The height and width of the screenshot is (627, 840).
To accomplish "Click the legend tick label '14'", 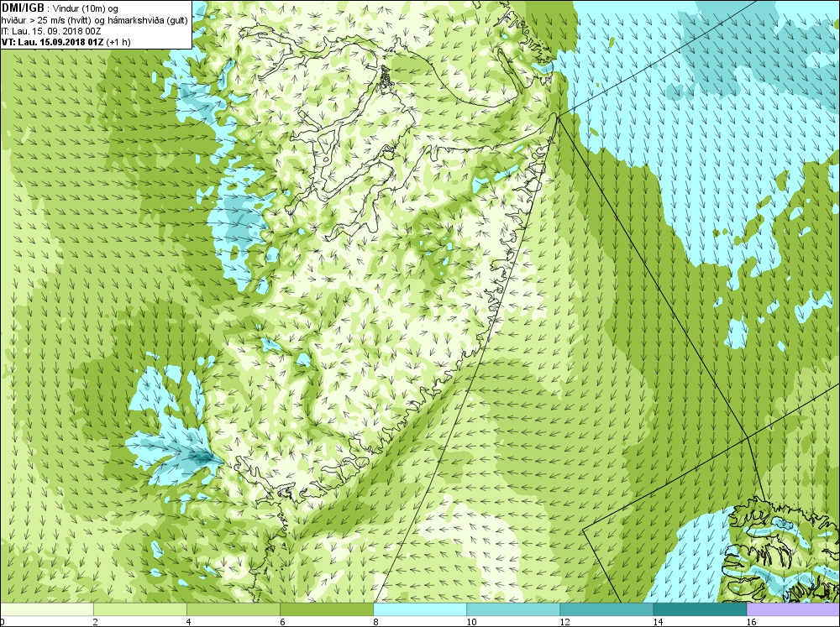I will [658, 622].
